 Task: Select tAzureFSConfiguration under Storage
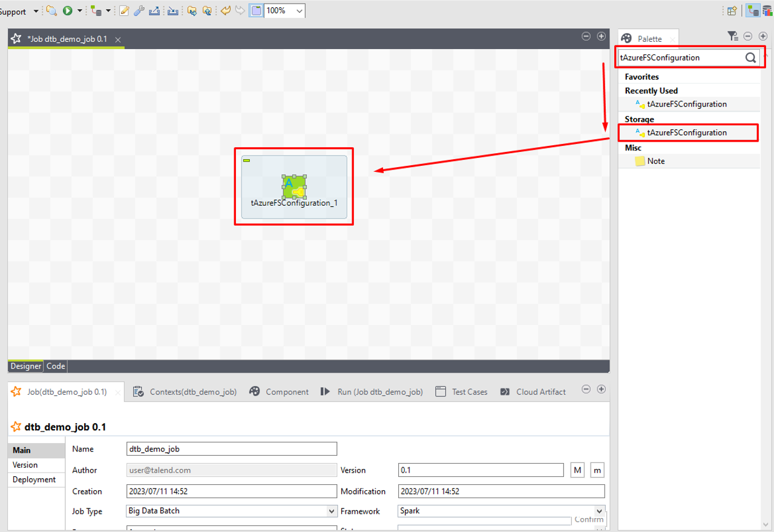(686, 133)
